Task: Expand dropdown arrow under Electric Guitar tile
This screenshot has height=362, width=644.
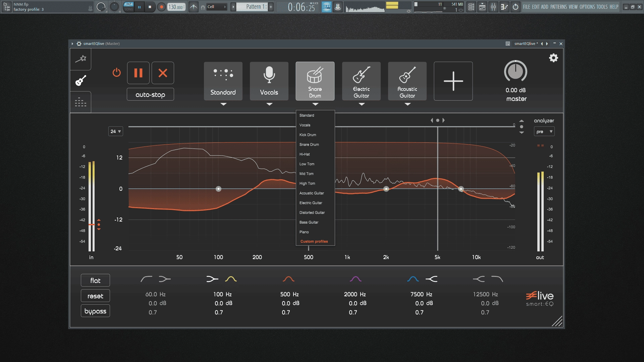Action: 362,104
